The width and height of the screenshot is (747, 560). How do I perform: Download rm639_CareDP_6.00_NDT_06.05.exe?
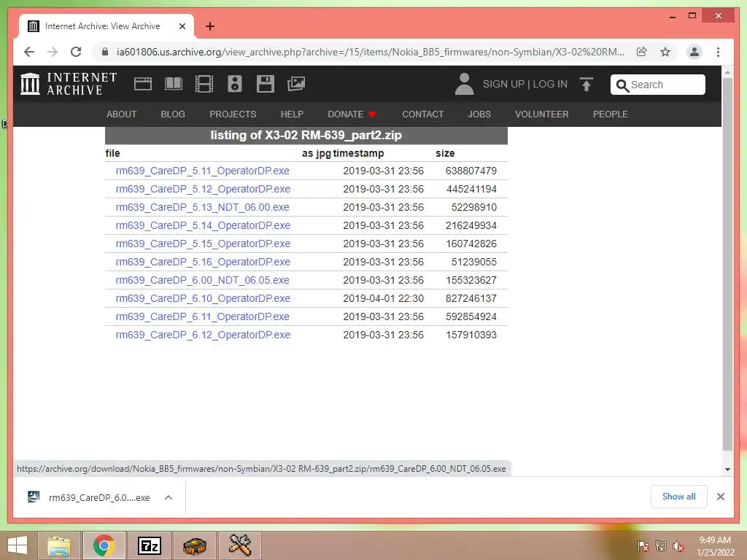203,280
